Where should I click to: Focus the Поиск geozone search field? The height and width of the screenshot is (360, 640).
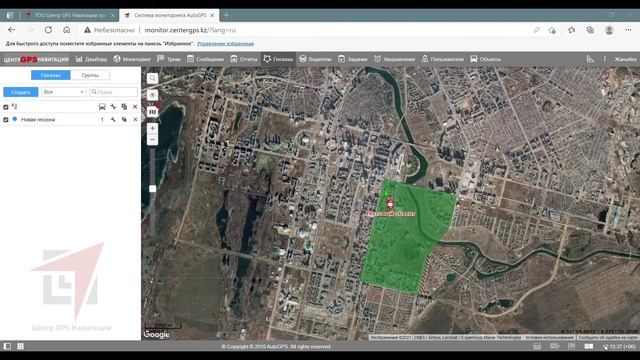tap(113, 92)
